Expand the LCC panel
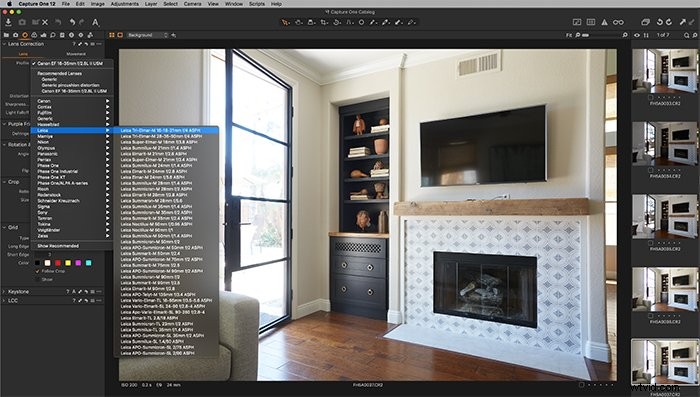This screenshot has height=397, width=700. pyautogui.click(x=4, y=301)
